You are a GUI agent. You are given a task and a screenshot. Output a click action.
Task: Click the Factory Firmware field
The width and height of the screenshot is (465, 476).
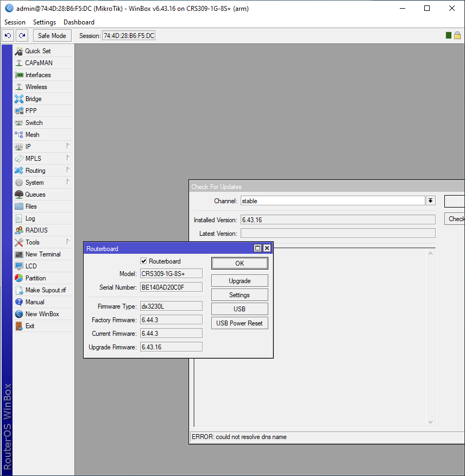(171, 320)
